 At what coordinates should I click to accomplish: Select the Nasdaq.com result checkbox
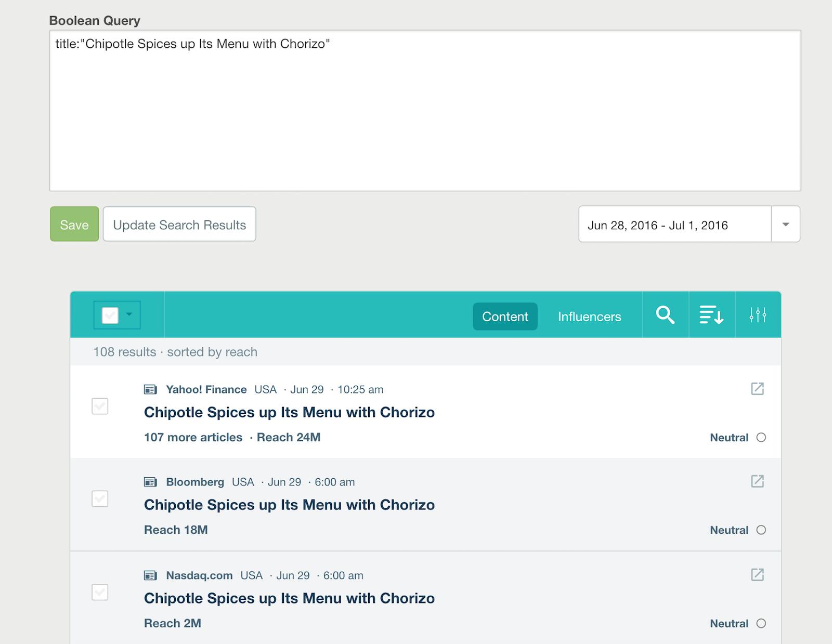click(x=100, y=592)
